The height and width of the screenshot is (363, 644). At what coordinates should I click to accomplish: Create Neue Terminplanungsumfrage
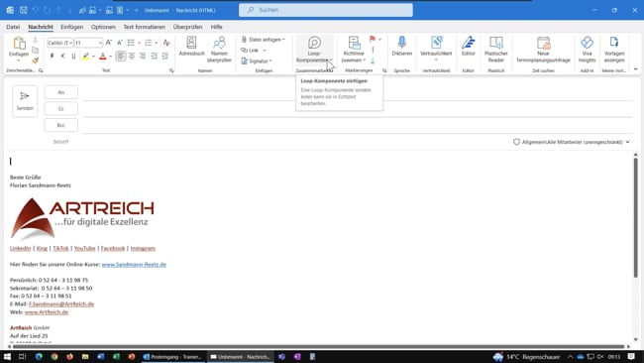[x=543, y=50]
